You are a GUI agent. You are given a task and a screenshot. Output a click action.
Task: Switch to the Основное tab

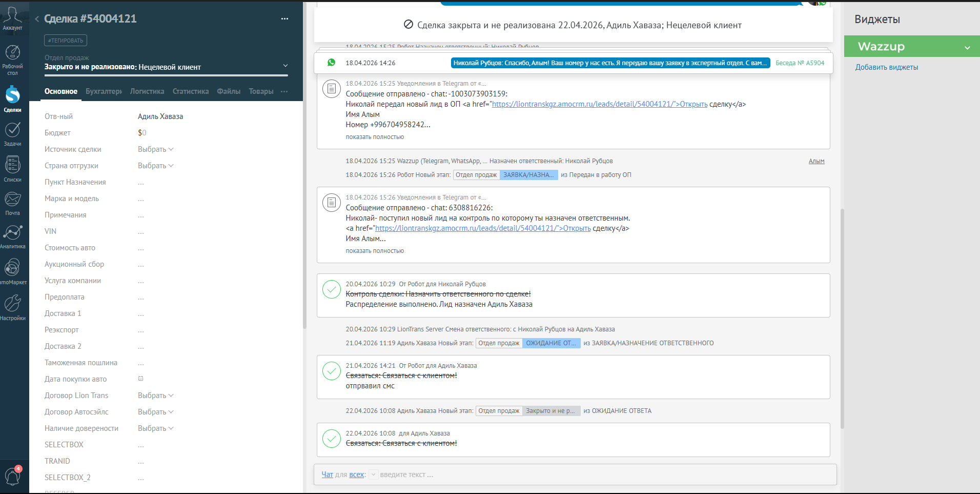[x=61, y=91]
